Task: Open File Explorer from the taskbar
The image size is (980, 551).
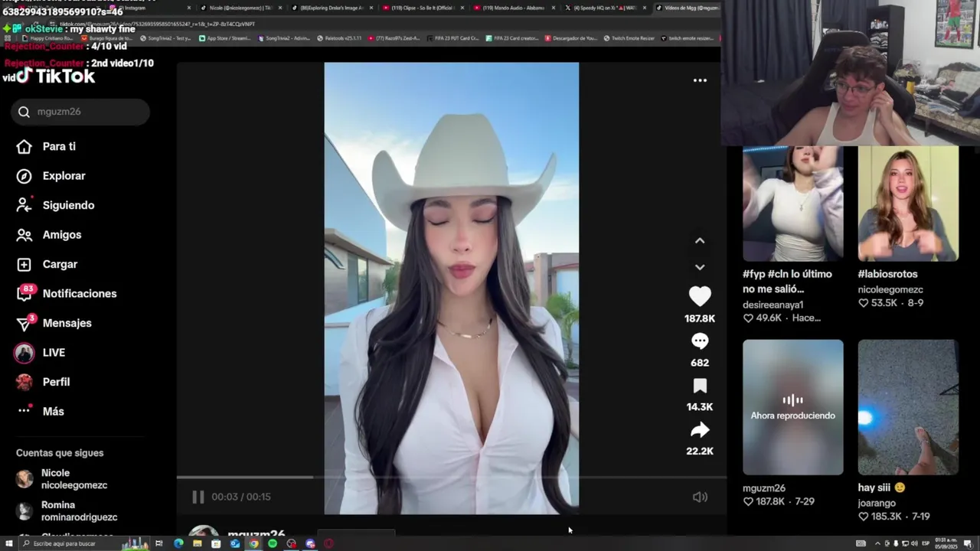Action: pos(197,543)
